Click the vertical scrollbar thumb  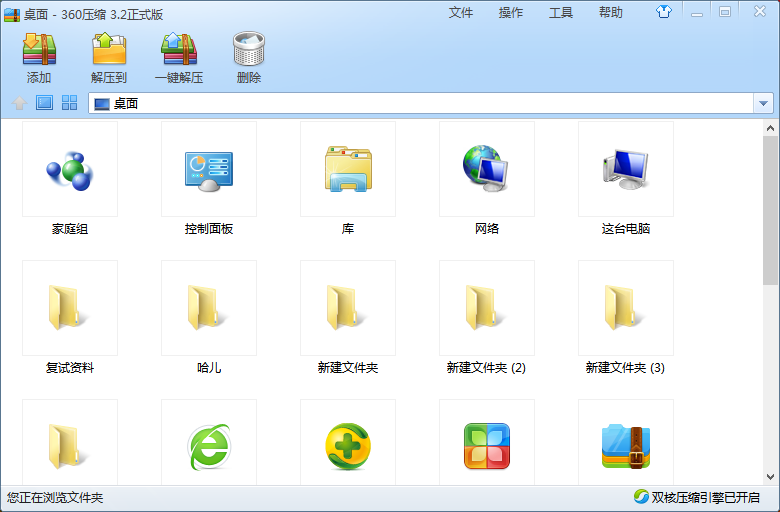pyautogui.click(x=771, y=210)
